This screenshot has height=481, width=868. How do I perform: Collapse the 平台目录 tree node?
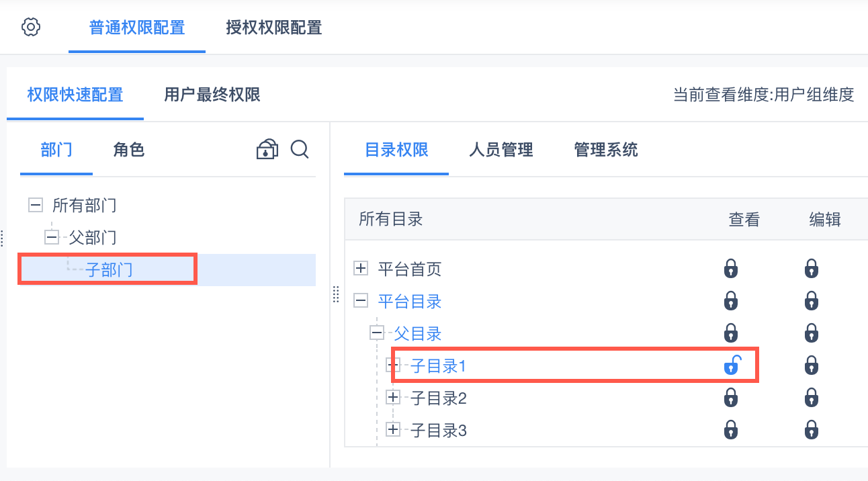361,302
